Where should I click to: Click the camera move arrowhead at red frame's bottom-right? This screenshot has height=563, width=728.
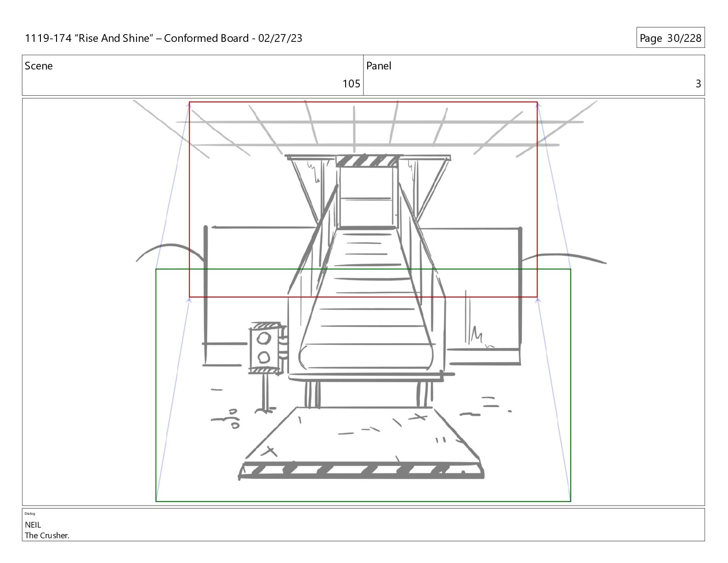pyautogui.click(x=538, y=300)
